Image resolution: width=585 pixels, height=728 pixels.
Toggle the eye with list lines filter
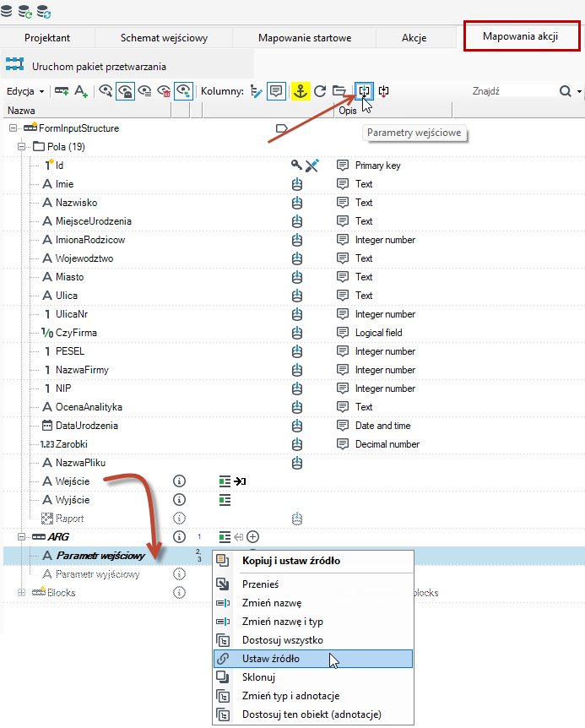pyautogui.click(x=144, y=91)
